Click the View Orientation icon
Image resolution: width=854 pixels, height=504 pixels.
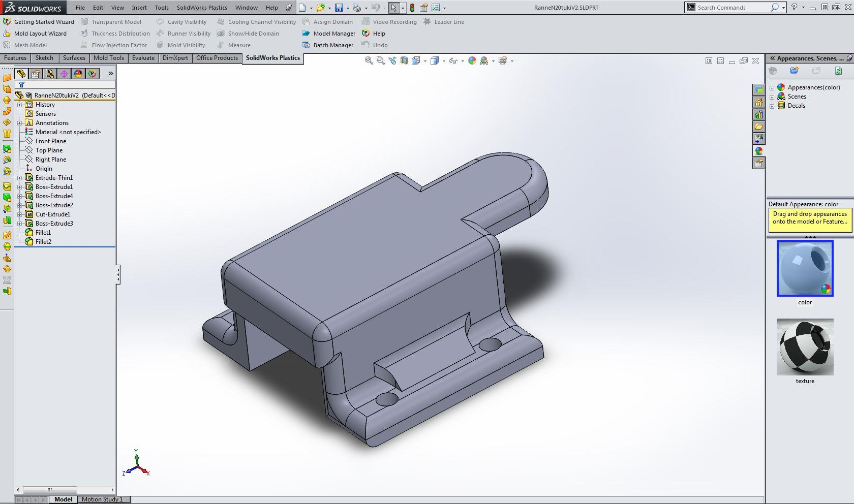pos(416,60)
